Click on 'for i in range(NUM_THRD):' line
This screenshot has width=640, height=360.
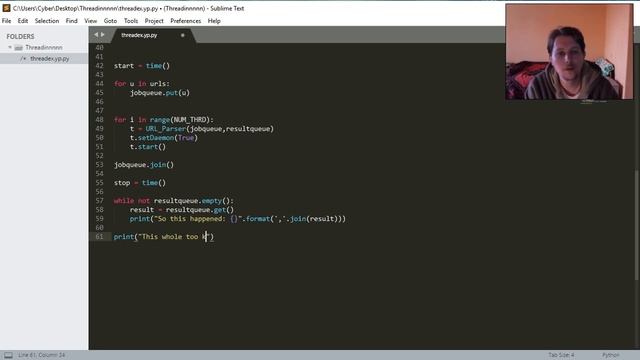(164, 120)
